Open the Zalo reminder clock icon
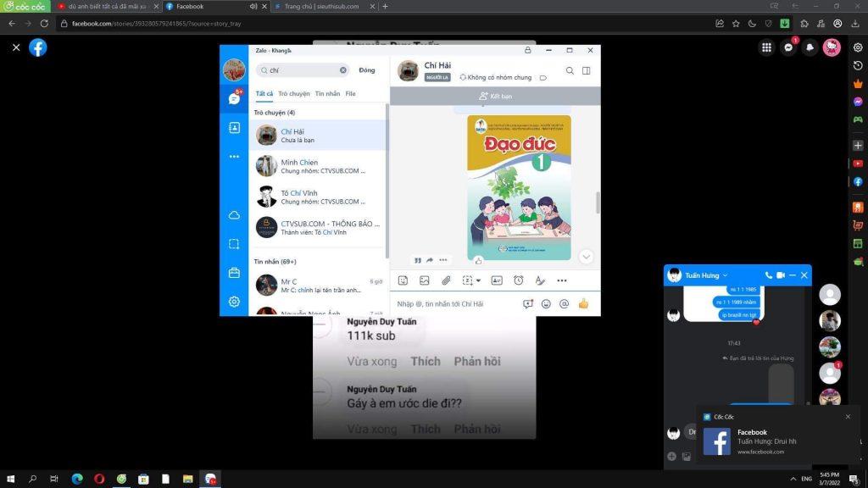This screenshot has height=488, width=868. coord(519,280)
